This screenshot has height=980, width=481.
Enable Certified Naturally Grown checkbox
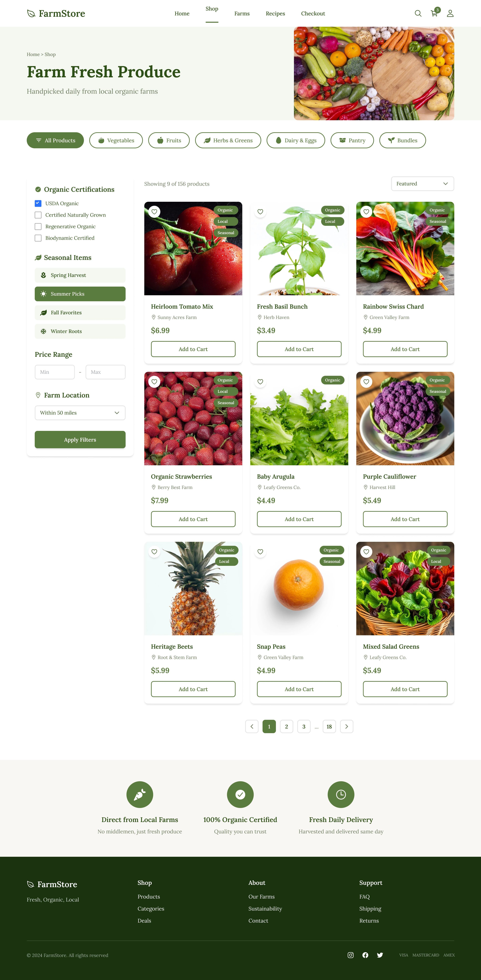38,215
